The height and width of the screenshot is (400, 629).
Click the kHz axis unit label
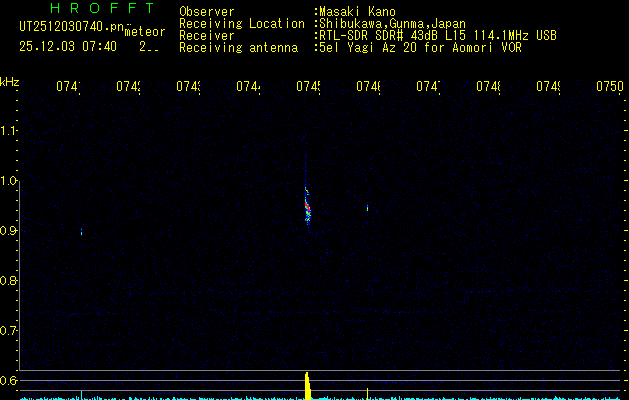(10, 83)
